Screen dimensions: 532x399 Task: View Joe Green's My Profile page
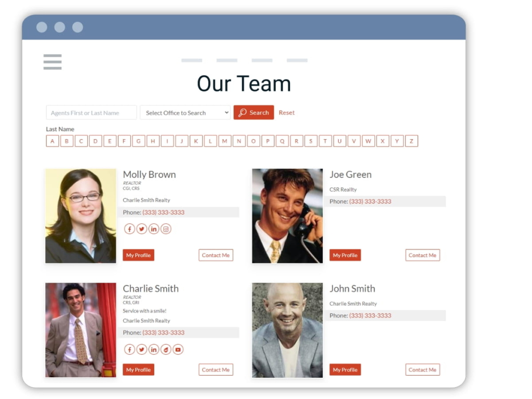(x=345, y=255)
